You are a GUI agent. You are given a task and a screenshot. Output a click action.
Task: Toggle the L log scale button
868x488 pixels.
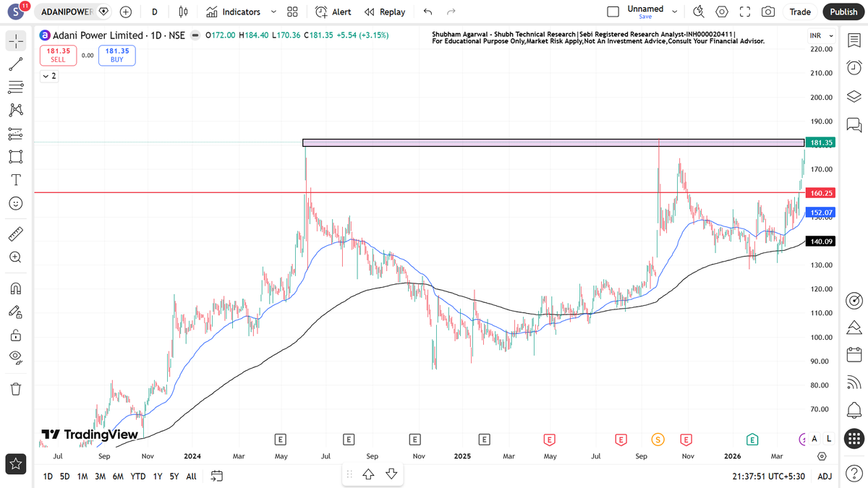coord(829,438)
